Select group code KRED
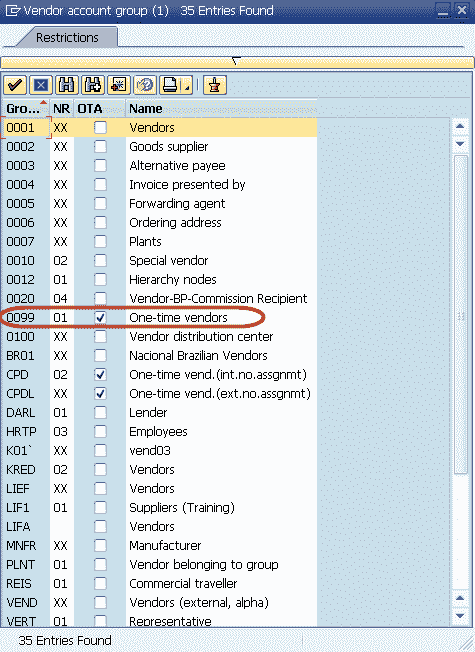Viewport: 475px width, 652px height. coord(20,469)
